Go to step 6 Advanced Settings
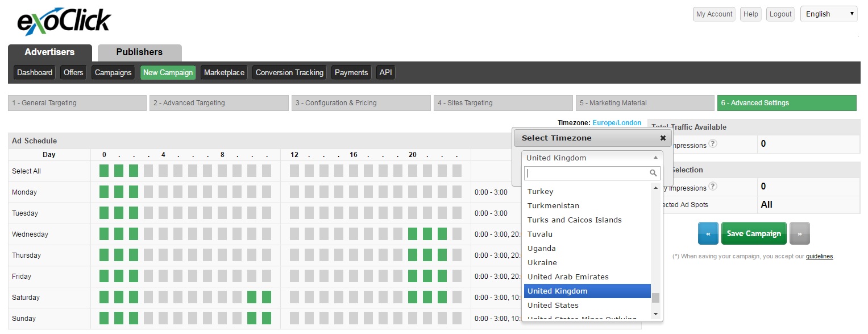Viewport: 868px width, 334px height. pyautogui.click(x=787, y=103)
